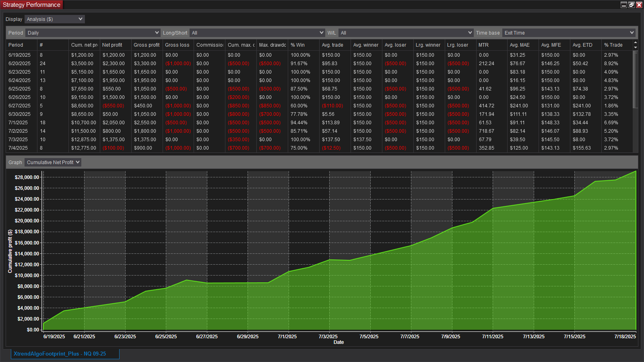Screen dimensions: 644x362
Task: Open the Display Analysis ($) dropdown
Action: 54,19
